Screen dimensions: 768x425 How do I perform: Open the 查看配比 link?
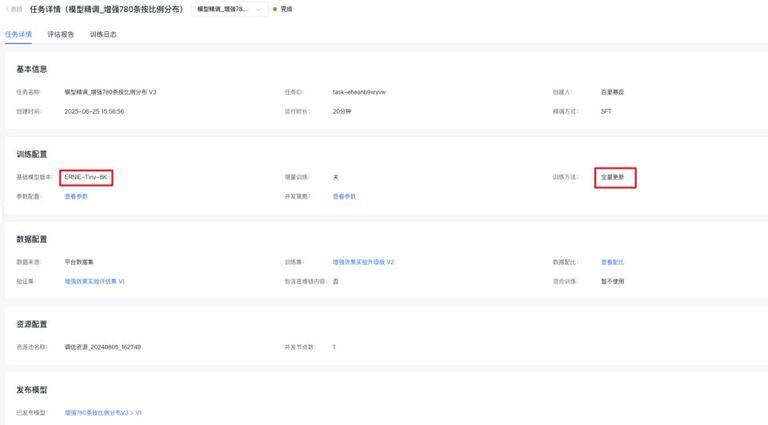pos(612,262)
